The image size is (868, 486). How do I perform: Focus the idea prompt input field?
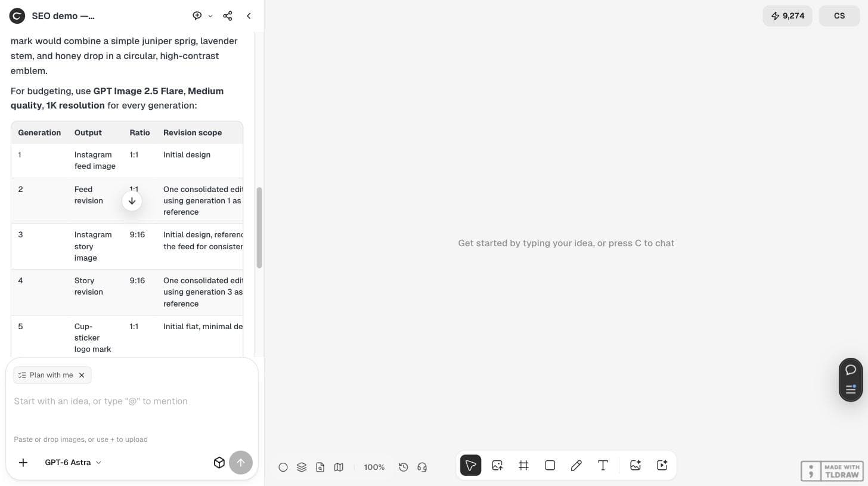coord(132,401)
